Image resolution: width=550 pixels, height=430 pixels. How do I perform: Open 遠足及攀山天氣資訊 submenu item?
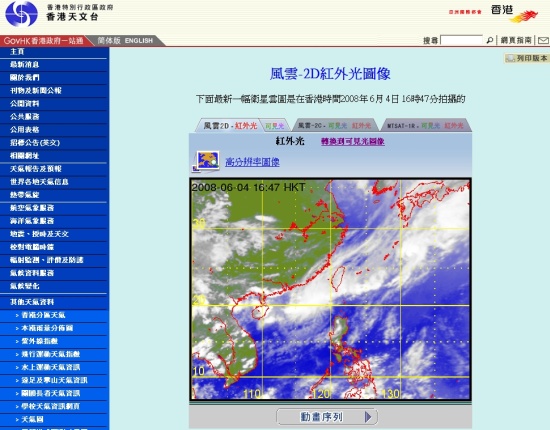click(54, 380)
